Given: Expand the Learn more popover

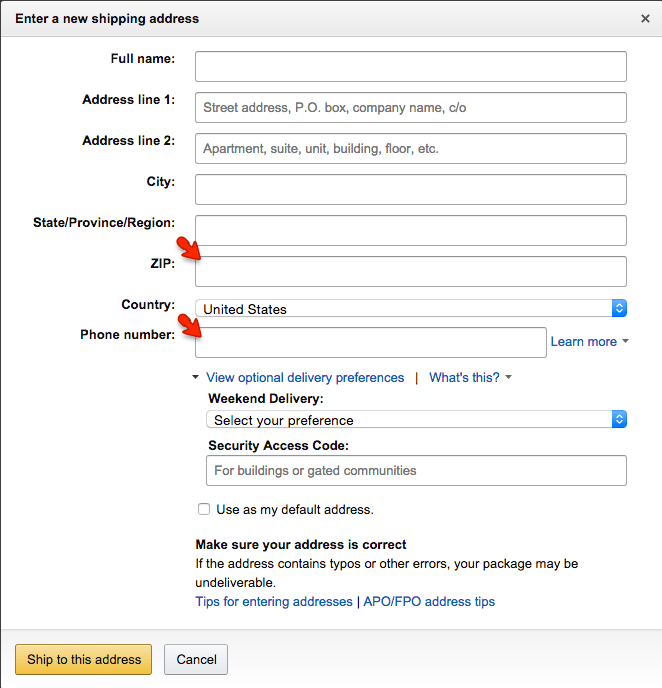Looking at the screenshot, I should tap(589, 342).
